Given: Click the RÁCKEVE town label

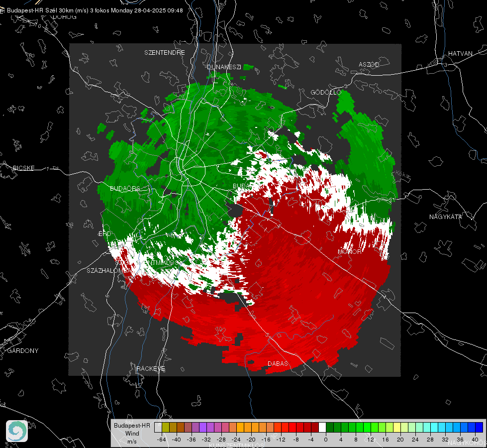Looking at the screenshot, I should pos(151,368).
